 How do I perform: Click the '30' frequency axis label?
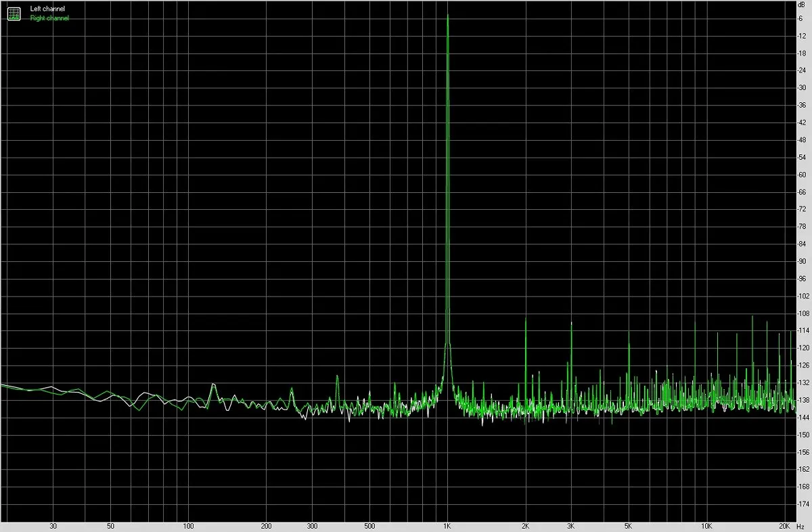(x=53, y=526)
